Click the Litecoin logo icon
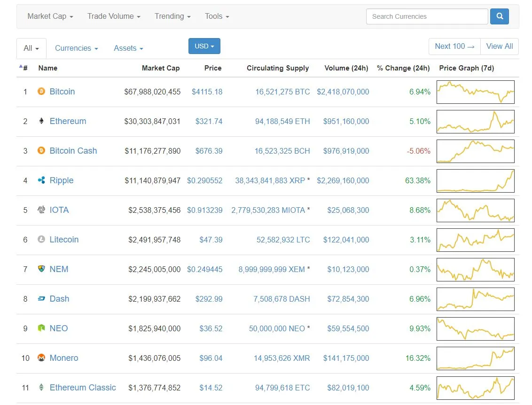This screenshot has height=405, width=532. pos(41,240)
